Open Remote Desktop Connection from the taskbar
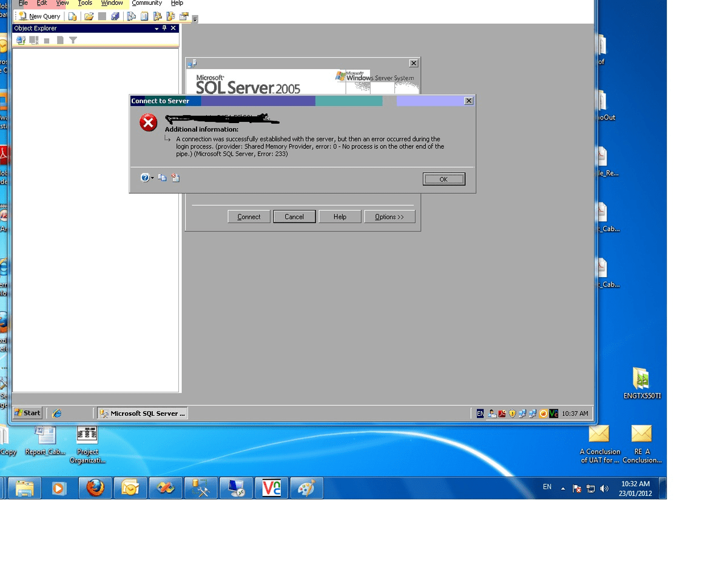The image size is (728, 582). click(236, 488)
